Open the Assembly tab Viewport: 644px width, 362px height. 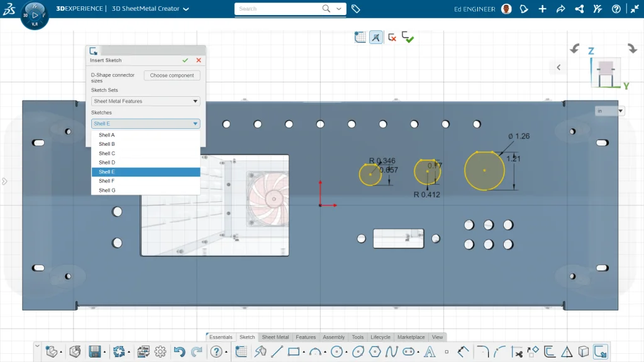click(333, 337)
